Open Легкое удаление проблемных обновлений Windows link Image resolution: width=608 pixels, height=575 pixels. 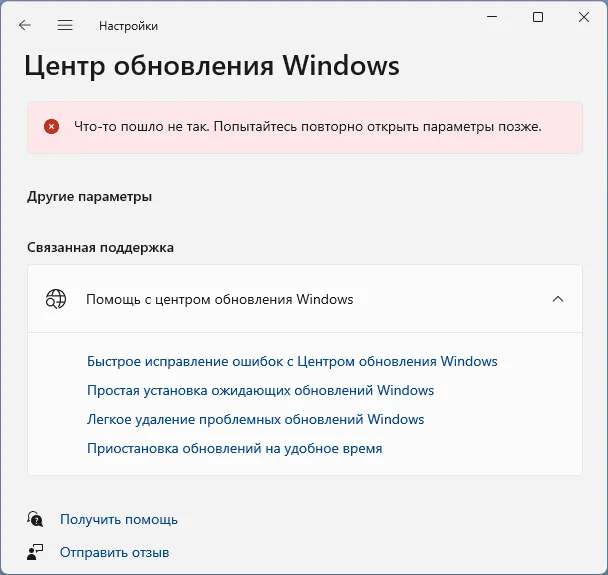[x=255, y=419]
